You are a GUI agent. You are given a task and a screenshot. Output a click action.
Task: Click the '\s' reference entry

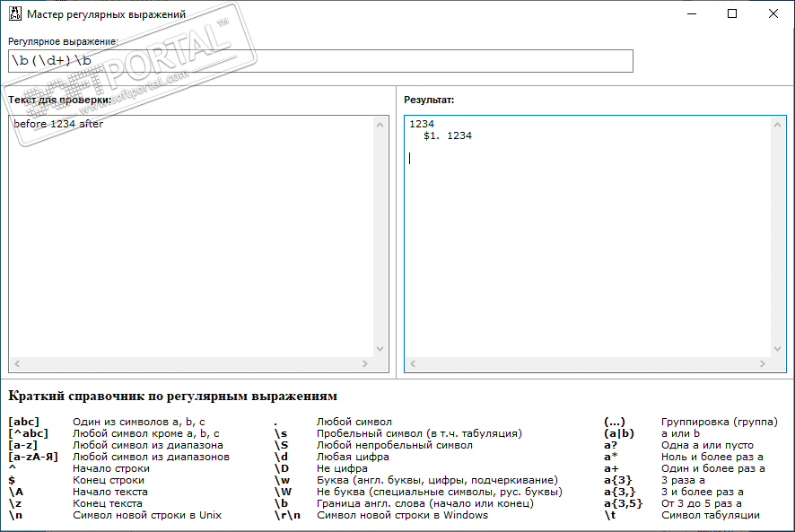[281, 433]
